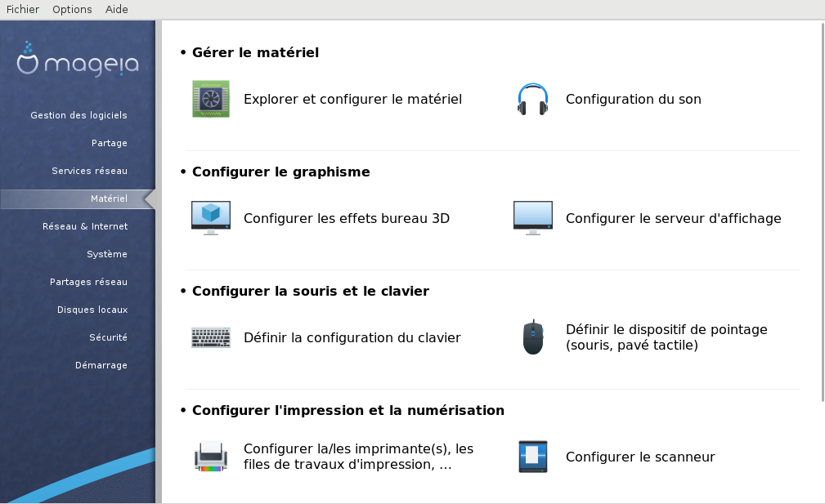825x504 pixels.
Task: Go to the Sécurité category
Action: (x=109, y=337)
